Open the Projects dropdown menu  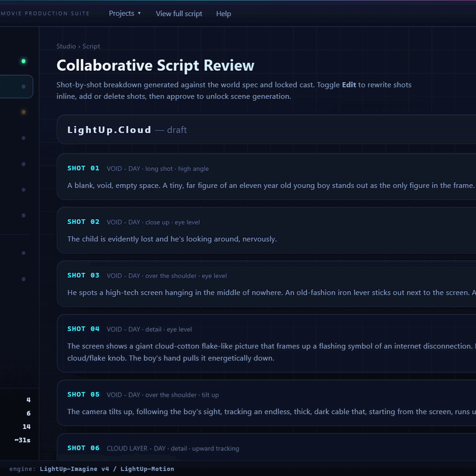tap(124, 13)
